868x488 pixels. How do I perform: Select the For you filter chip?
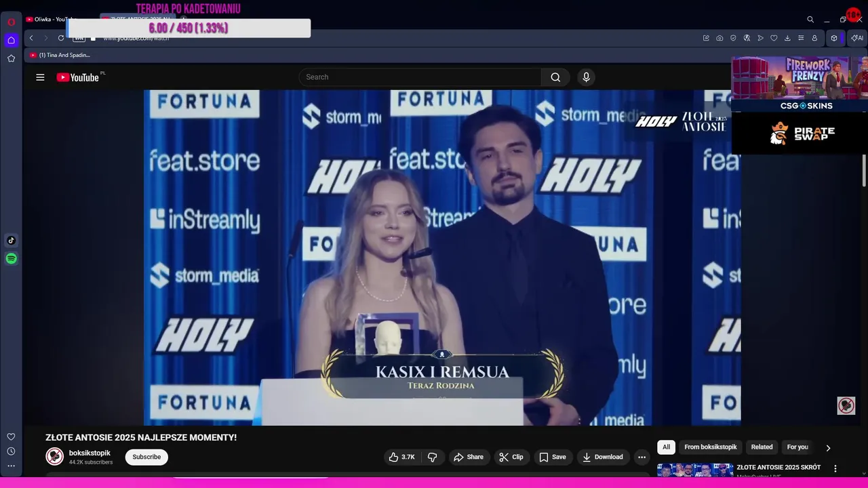coord(797,447)
